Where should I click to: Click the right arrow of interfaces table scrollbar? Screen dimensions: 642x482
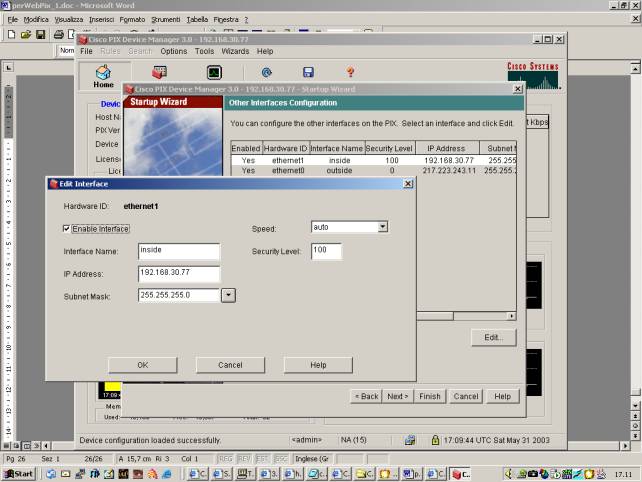click(x=511, y=316)
